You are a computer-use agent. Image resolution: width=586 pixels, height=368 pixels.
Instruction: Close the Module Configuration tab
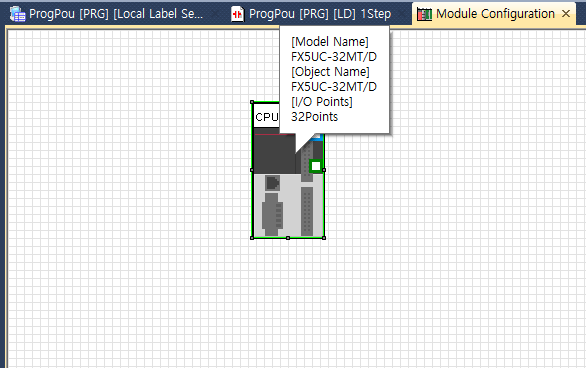pyautogui.click(x=566, y=14)
